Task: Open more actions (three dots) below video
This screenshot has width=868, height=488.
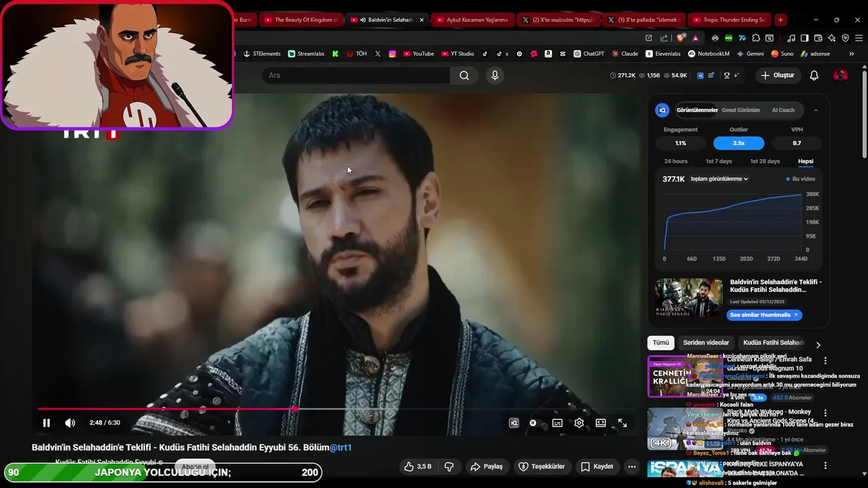Action: 631,466
